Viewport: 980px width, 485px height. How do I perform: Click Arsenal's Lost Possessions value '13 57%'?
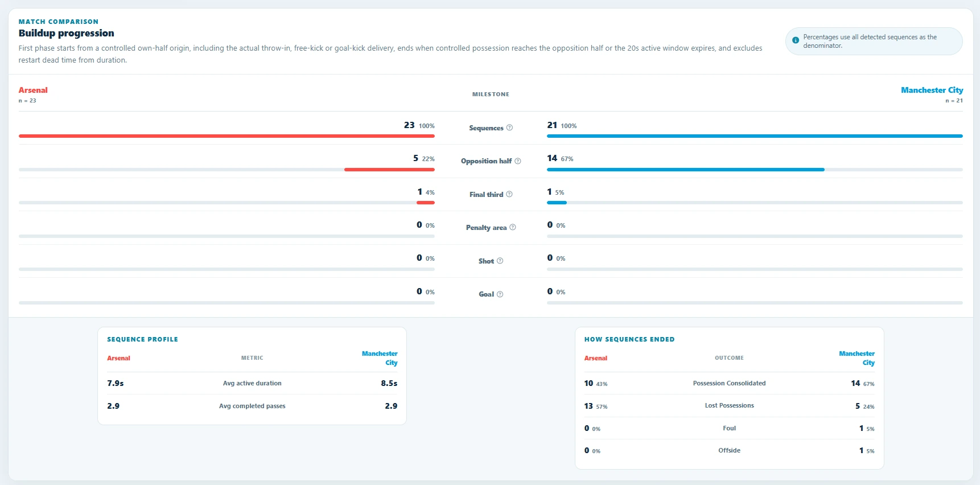596,406
